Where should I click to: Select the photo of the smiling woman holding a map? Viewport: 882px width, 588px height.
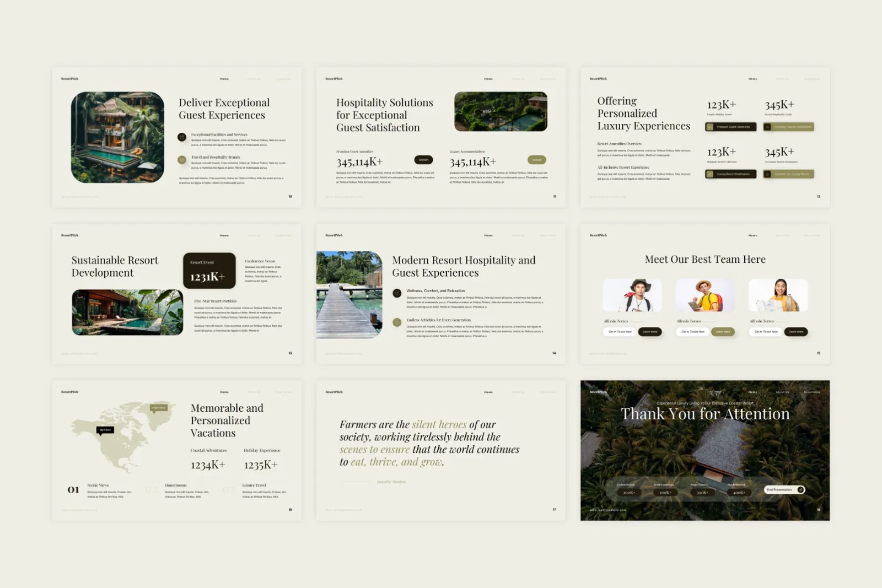[778, 295]
